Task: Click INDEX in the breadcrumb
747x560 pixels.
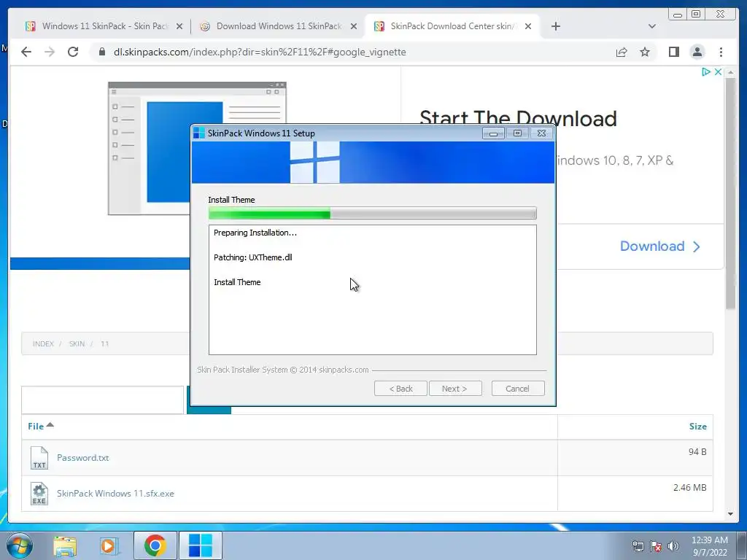Action: 43,344
